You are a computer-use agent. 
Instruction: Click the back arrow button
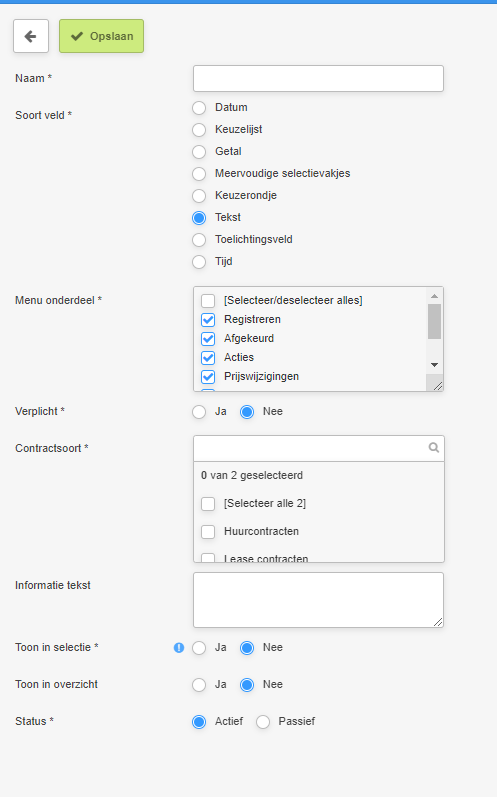(31, 36)
